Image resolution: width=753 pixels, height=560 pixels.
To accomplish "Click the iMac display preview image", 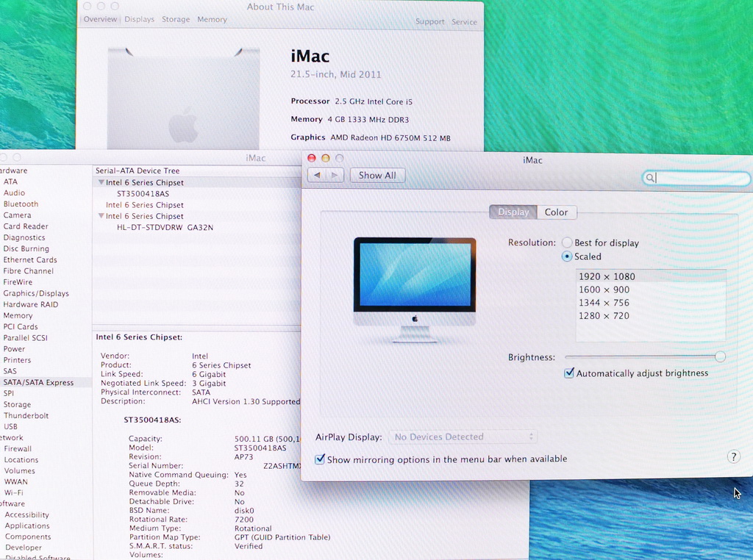I will [x=415, y=290].
